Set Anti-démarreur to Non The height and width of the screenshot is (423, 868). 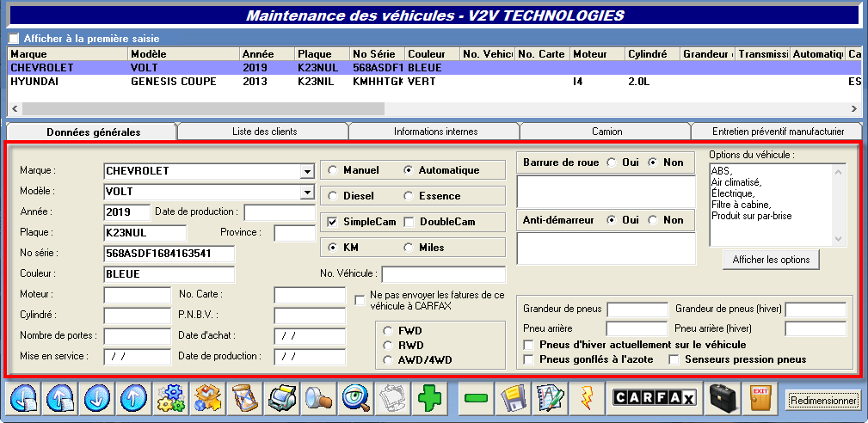tap(653, 220)
